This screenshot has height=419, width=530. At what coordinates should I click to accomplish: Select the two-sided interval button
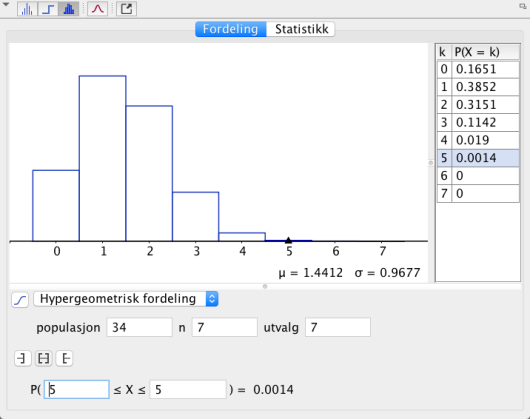(44, 358)
